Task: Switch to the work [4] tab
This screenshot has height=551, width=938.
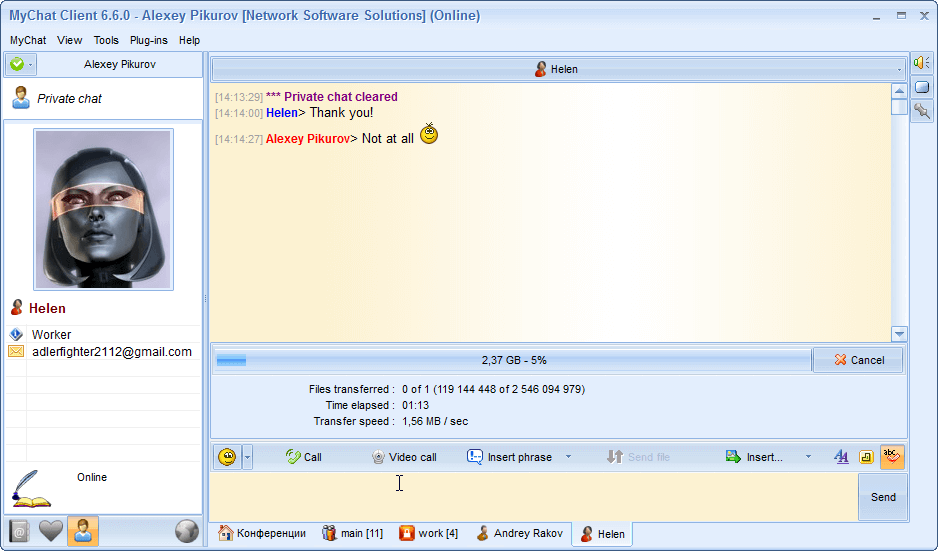Action: (428, 533)
